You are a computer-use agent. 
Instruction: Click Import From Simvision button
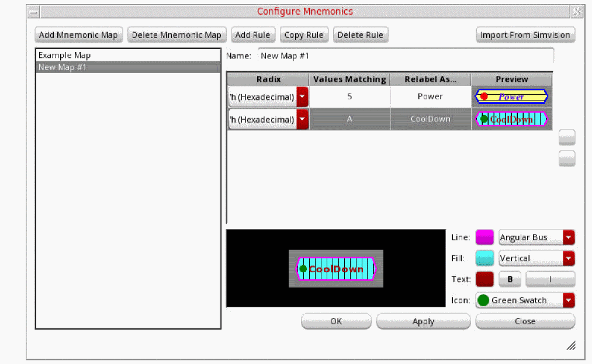[x=525, y=35]
